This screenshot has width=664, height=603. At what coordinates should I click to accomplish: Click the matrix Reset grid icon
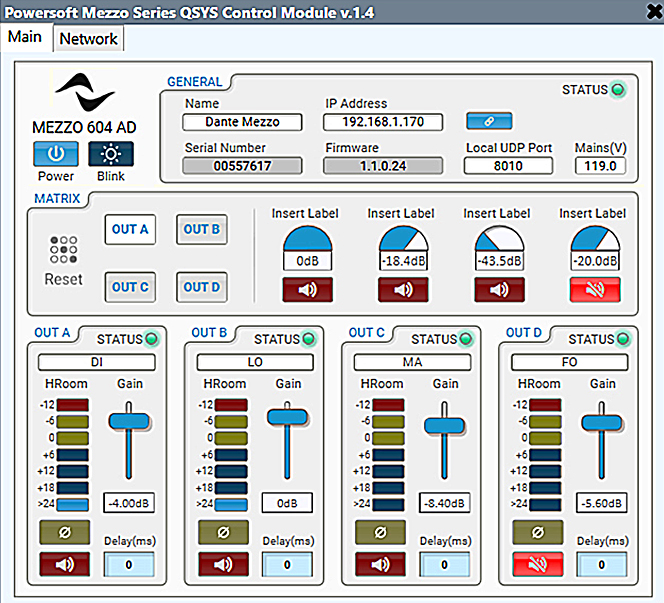click(64, 249)
